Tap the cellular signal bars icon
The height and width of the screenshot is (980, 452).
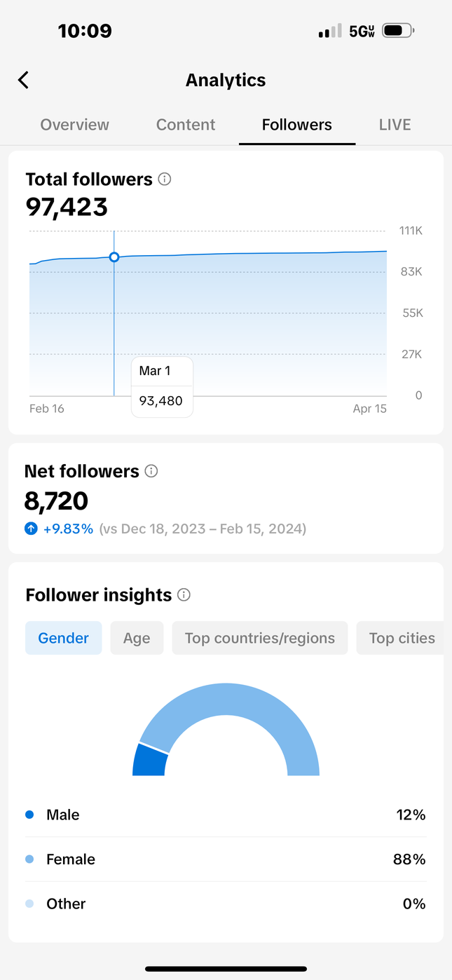point(329,32)
